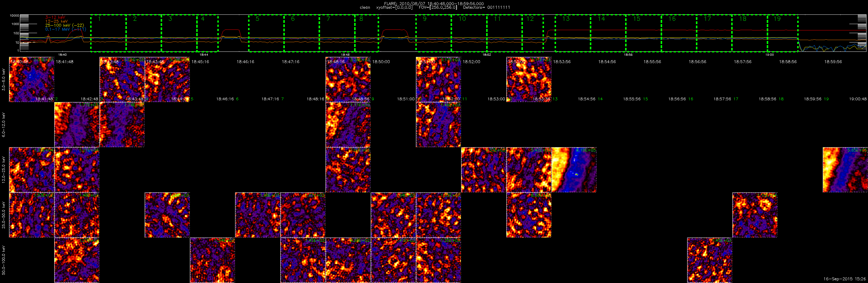The image size is (868, 283).
Task: Click the '6.0-12.0 keV' row label
Action: pos(4,124)
